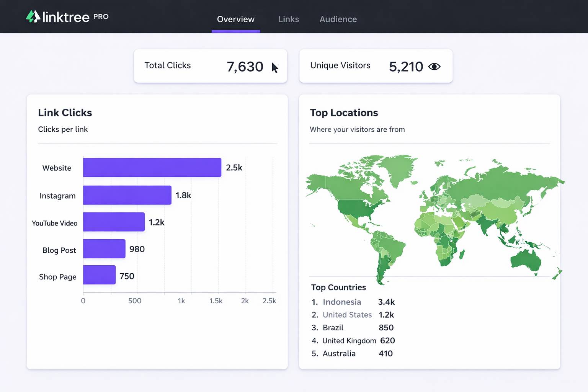Viewport: 588px width, 392px height.
Task: Click the Linktree logo icon
Action: click(33, 16)
